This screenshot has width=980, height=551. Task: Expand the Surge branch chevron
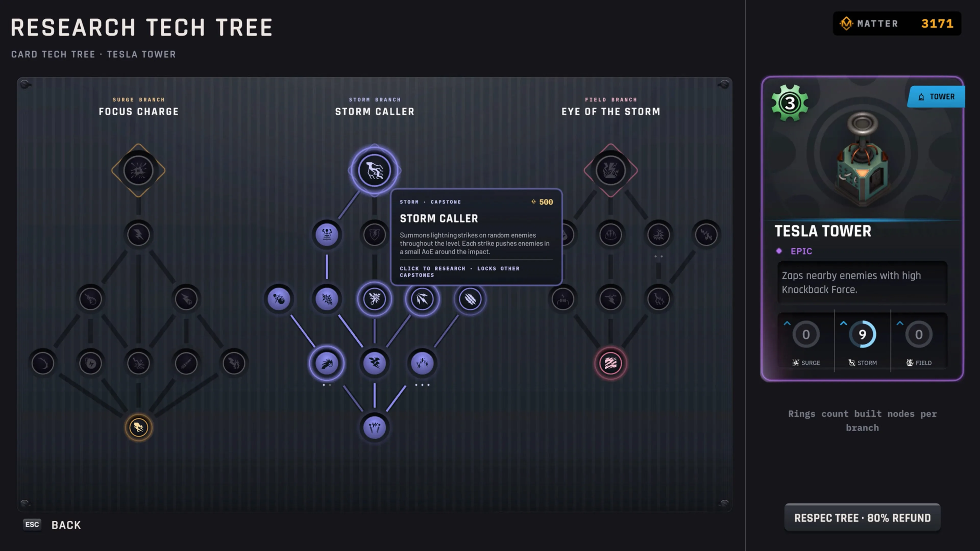[787, 324]
